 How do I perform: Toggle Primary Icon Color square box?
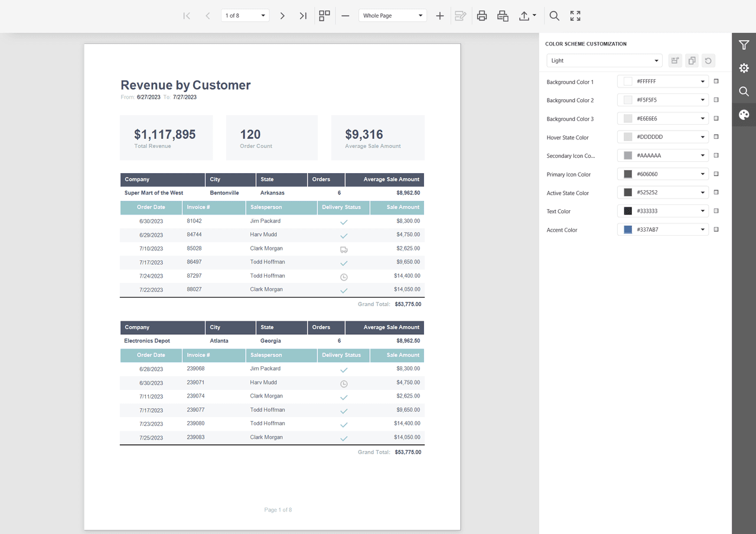(x=716, y=174)
